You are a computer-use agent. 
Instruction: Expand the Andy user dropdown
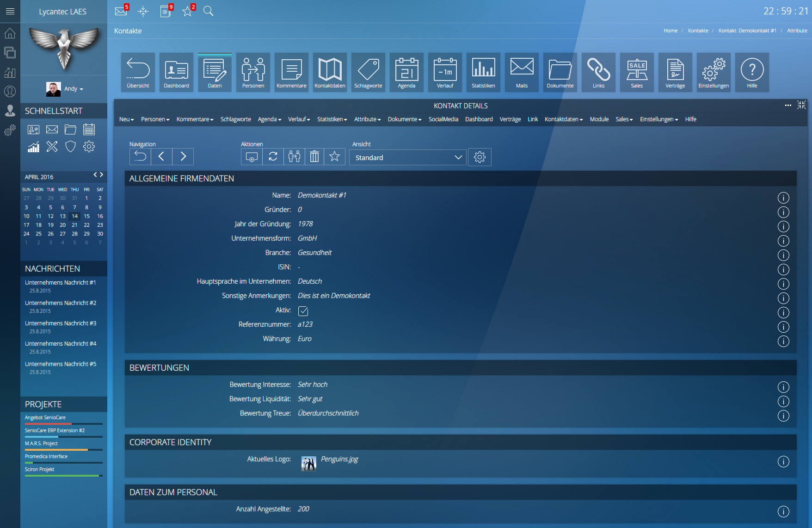74,89
